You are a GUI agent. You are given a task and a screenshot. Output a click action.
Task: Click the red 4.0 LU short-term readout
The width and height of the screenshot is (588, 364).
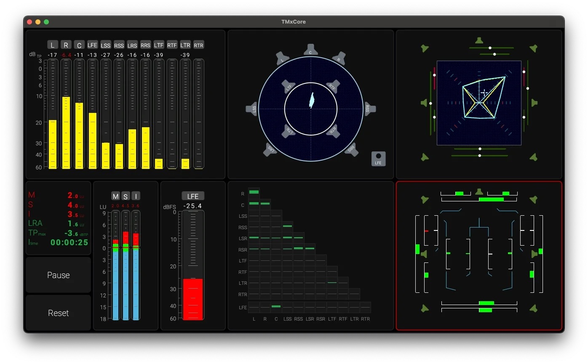pyautogui.click(x=76, y=205)
